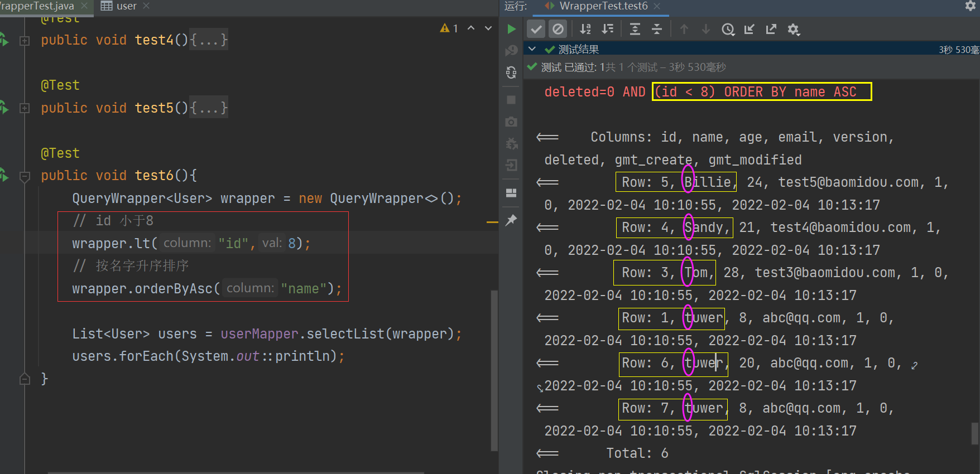Screen dimensions: 980x474
Task: Click the "name" string in orderByAsc
Action: pyautogui.click(x=304, y=289)
